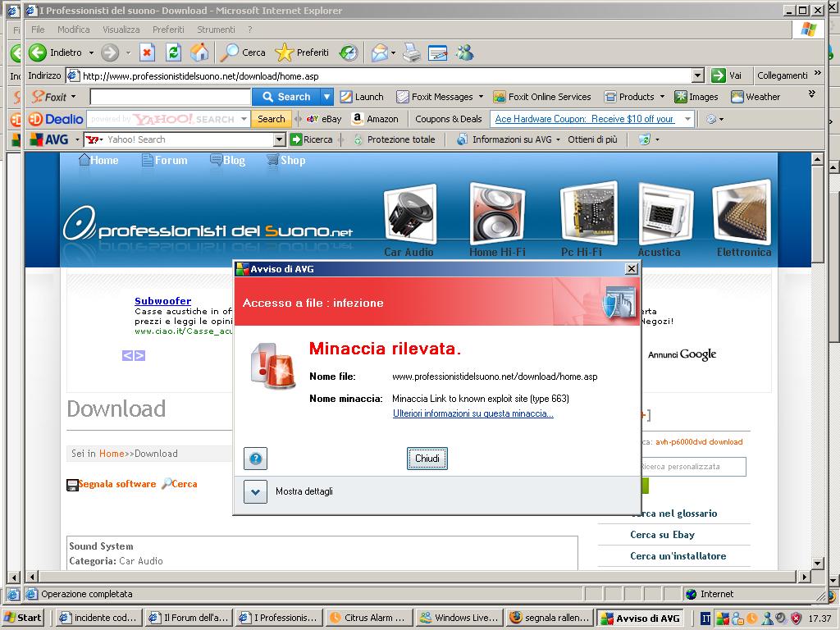This screenshot has height=630, width=840.
Task: Click the AVG Ricerca button
Action: 311,139
